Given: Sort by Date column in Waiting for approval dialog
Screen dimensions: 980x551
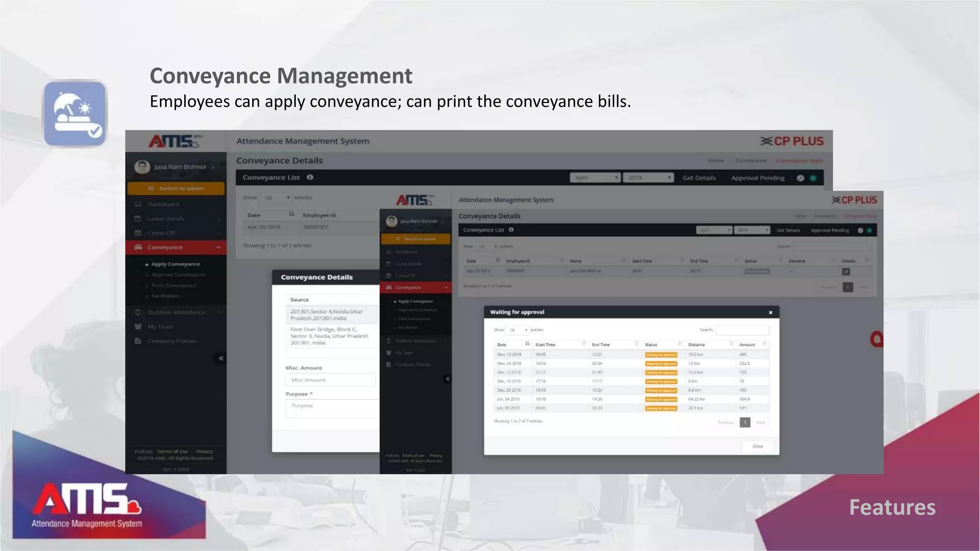Looking at the screenshot, I should pos(513,344).
